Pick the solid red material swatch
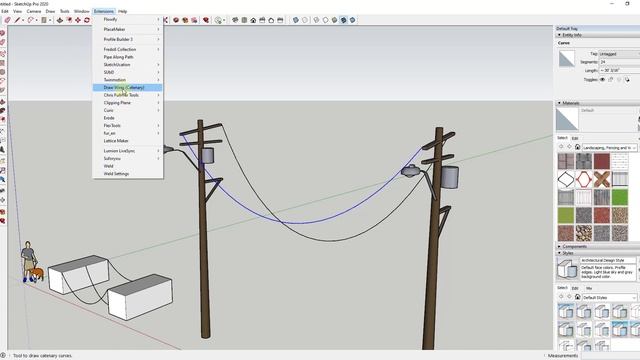Image resolution: width=640 pixels, height=360 pixels. click(602, 161)
